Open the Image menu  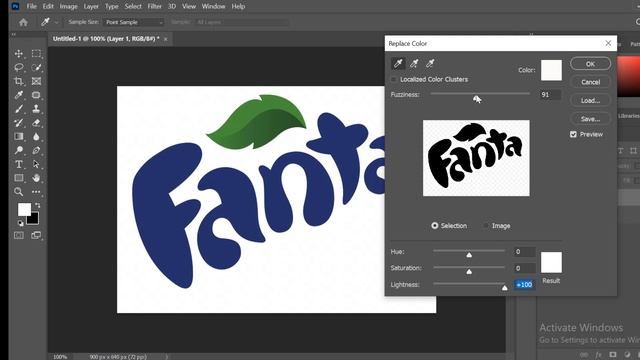(x=69, y=6)
